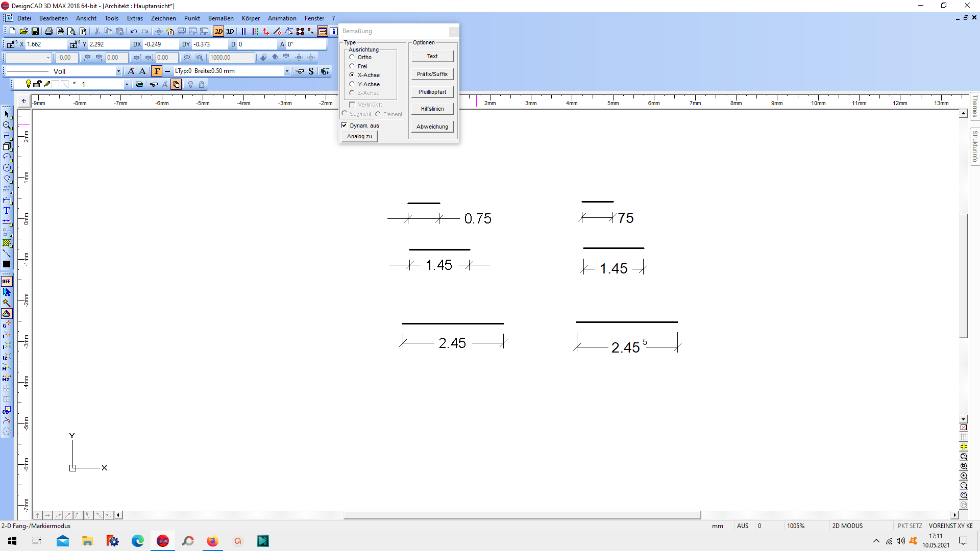Open the print preview icon in the toolbar

pos(71,31)
